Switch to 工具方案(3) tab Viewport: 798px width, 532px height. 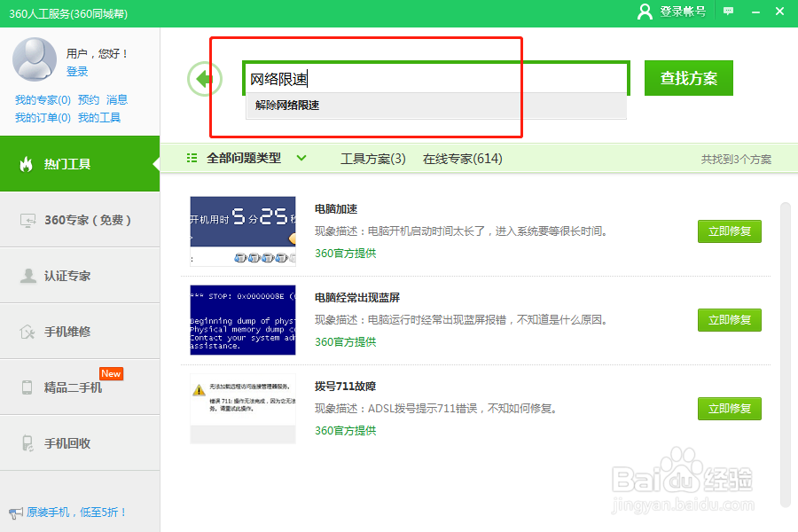tap(373, 159)
